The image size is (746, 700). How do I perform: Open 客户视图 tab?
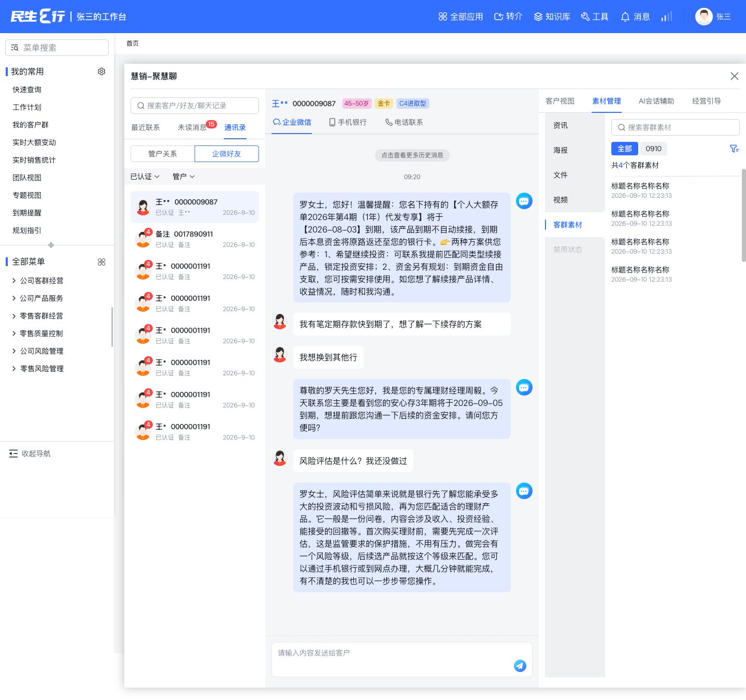tap(560, 101)
